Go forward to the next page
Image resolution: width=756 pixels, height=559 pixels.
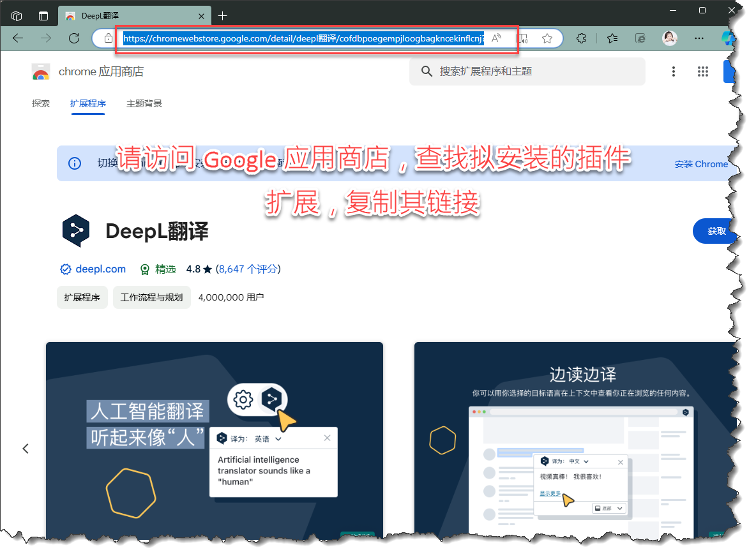click(x=46, y=38)
